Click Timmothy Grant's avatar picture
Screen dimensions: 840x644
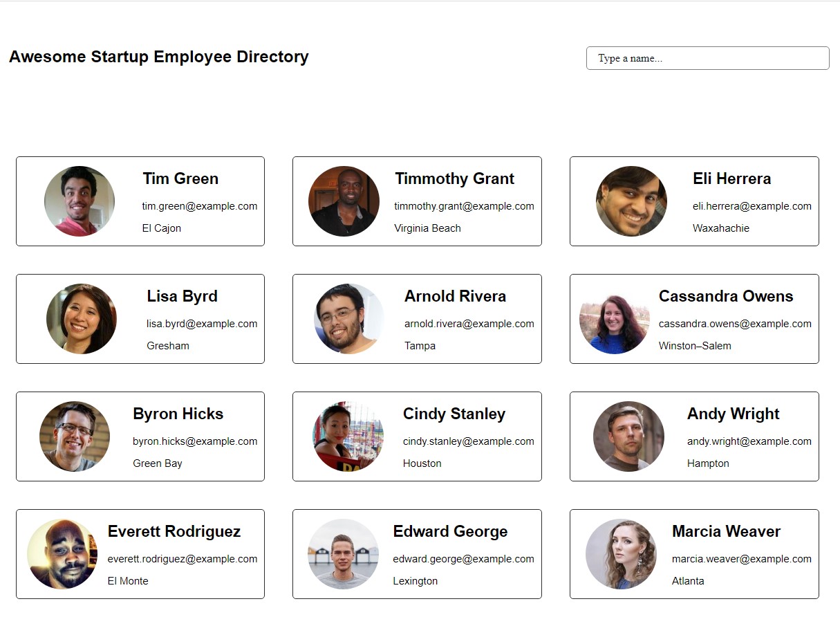point(344,201)
